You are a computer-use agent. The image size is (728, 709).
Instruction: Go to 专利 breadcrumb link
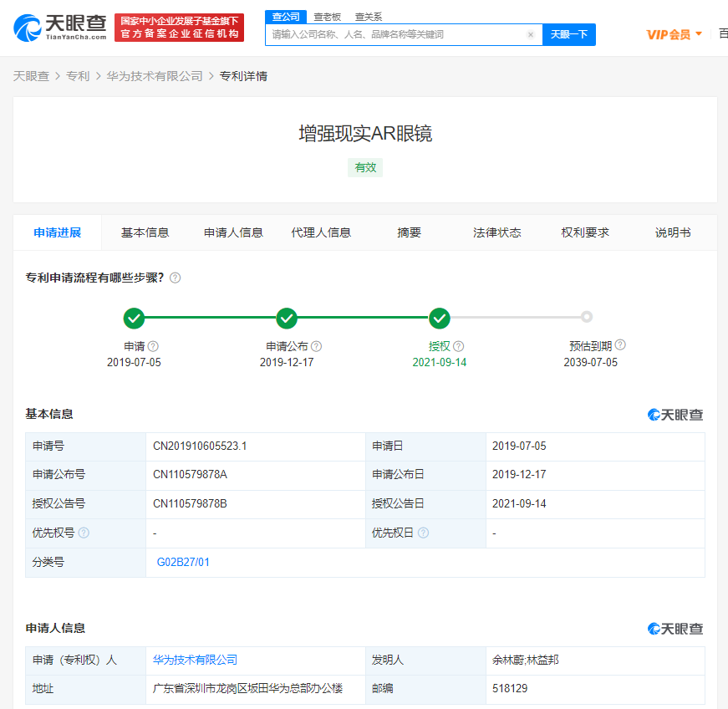(78, 76)
